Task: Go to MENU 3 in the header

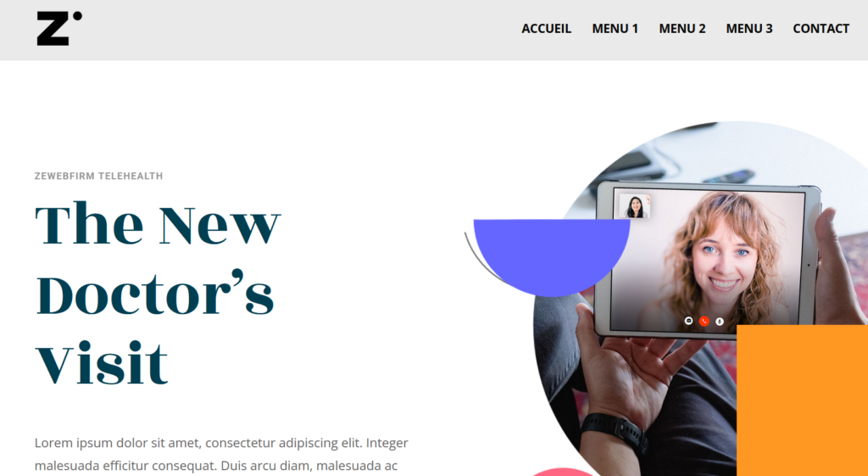Action: coord(749,29)
